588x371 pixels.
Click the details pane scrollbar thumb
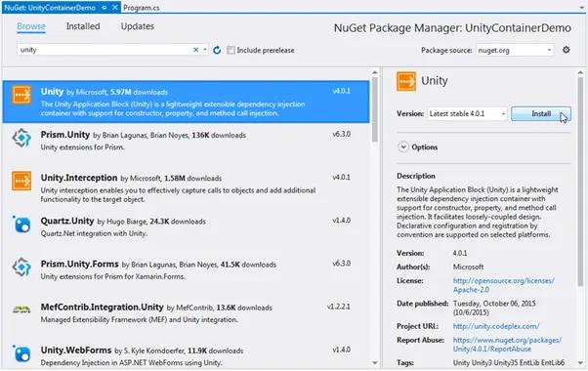pos(580,181)
